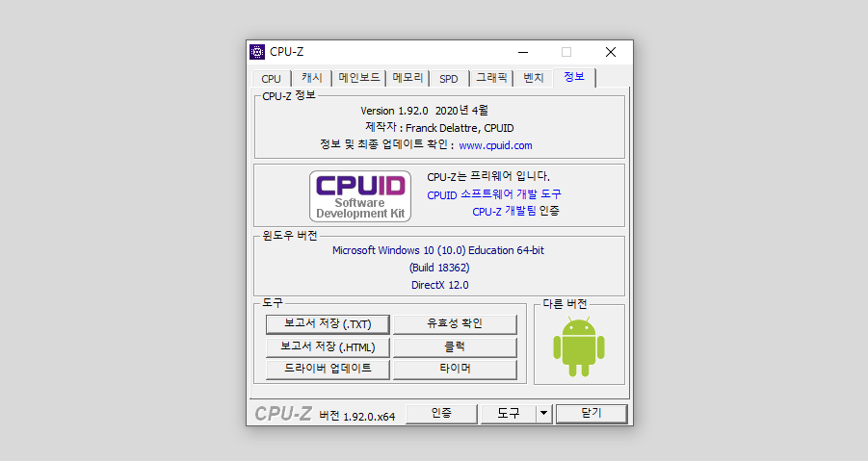The height and width of the screenshot is (461, 868).
Task: Open the 그래픽 tab
Action: (x=491, y=78)
